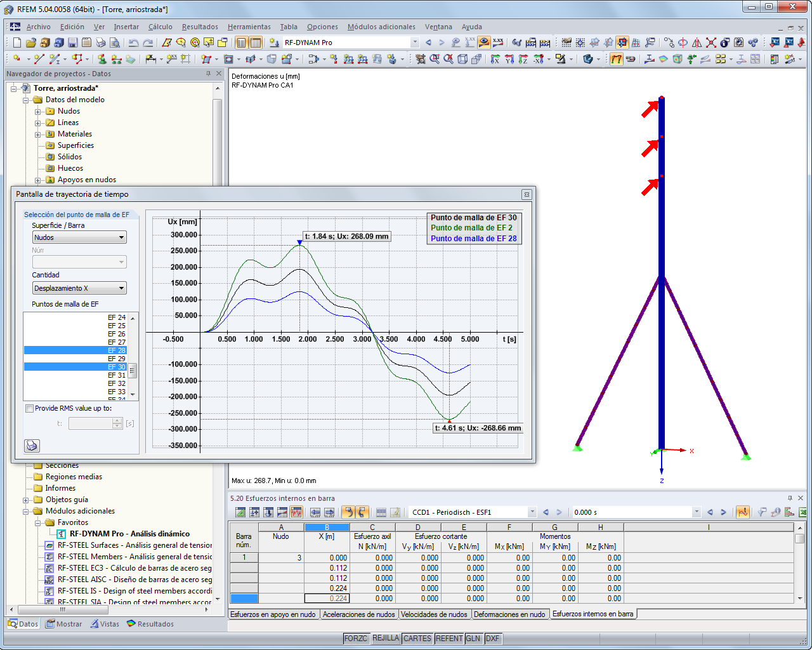Click the view in Y direction icon

point(509,59)
